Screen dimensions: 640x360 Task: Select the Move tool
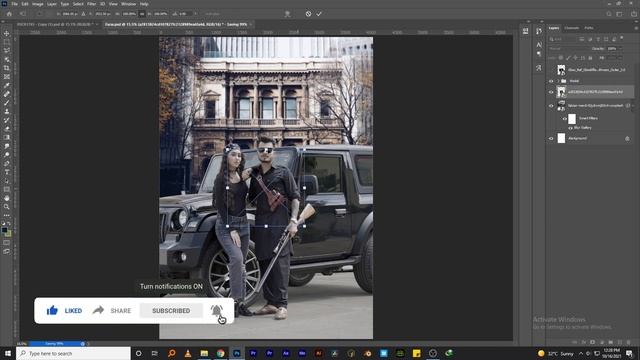tap(7, 33)
